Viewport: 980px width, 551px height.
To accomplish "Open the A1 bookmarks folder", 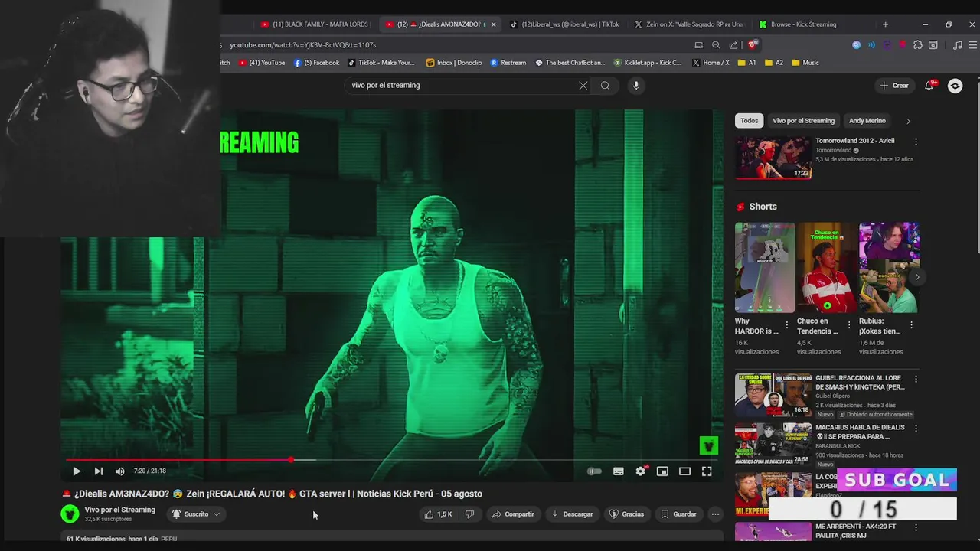I will click(x=747, y=63).
